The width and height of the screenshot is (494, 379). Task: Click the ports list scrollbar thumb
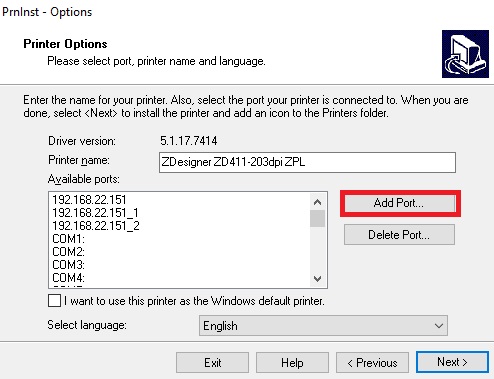317,218
